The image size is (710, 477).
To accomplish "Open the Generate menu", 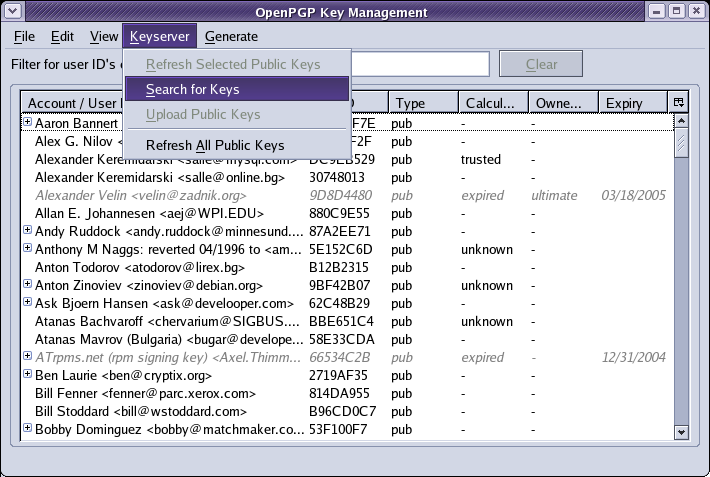I will (231, 36).
